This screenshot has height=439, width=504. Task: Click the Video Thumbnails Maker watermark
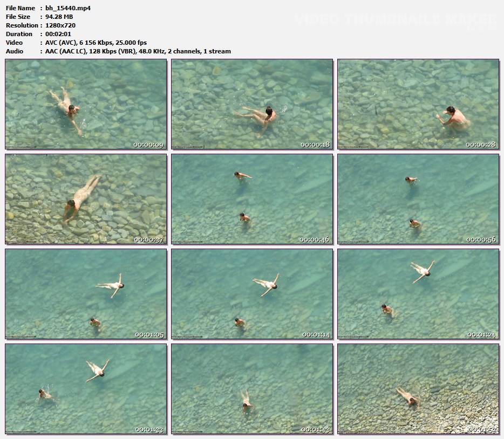(395, 20)
